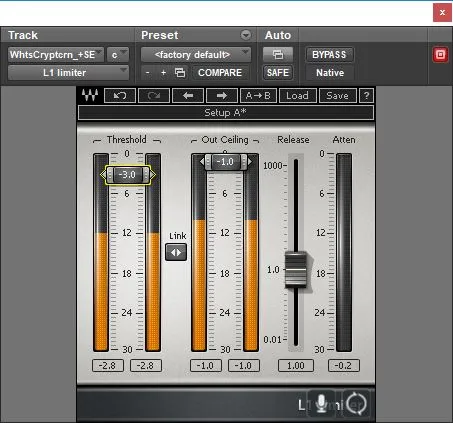
Task: Click the left arrow on Out Ceiling handle
Action: tap(202, 162)
